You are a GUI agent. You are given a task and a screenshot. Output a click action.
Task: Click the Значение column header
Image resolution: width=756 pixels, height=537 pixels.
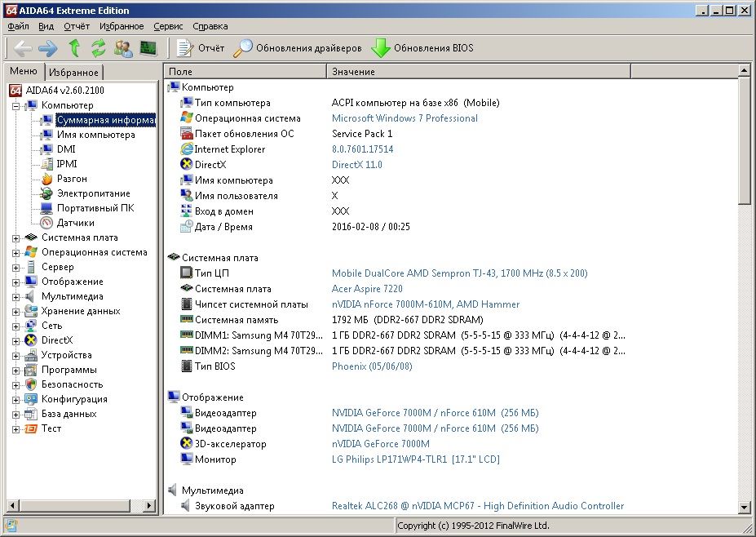(353, 72)
